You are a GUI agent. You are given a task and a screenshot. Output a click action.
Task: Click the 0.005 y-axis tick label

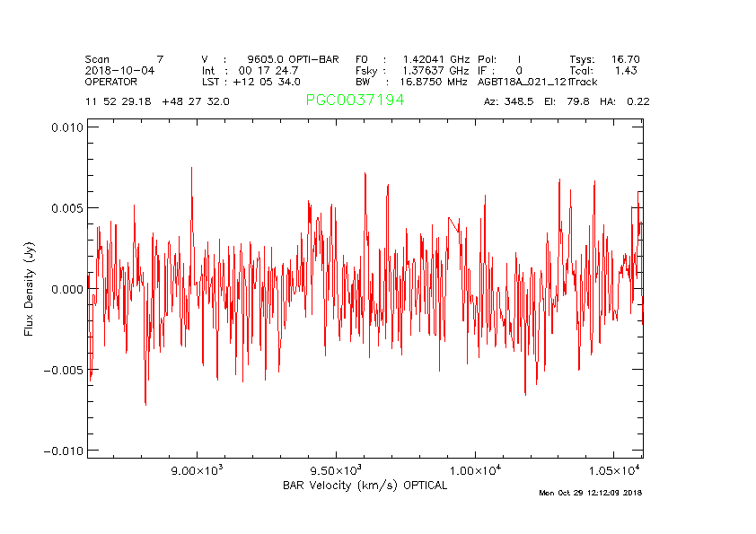click(66, 208)
